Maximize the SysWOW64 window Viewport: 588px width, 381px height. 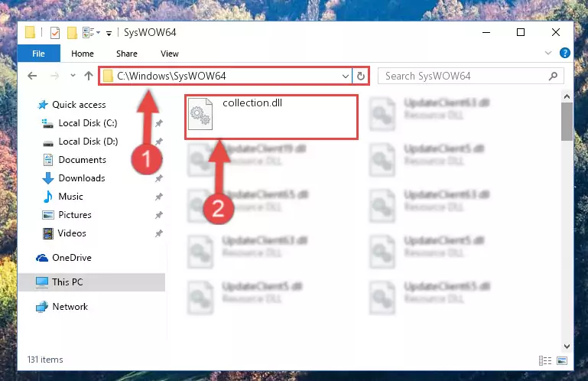(521, 33)
